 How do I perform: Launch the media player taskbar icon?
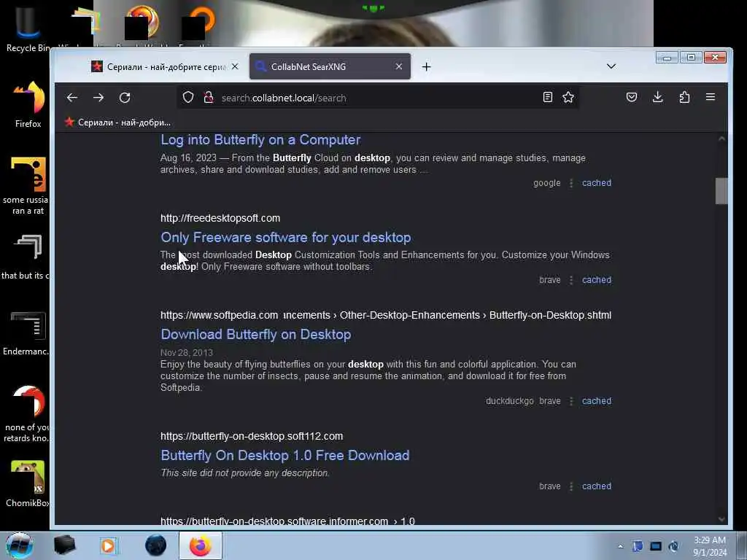109,545
